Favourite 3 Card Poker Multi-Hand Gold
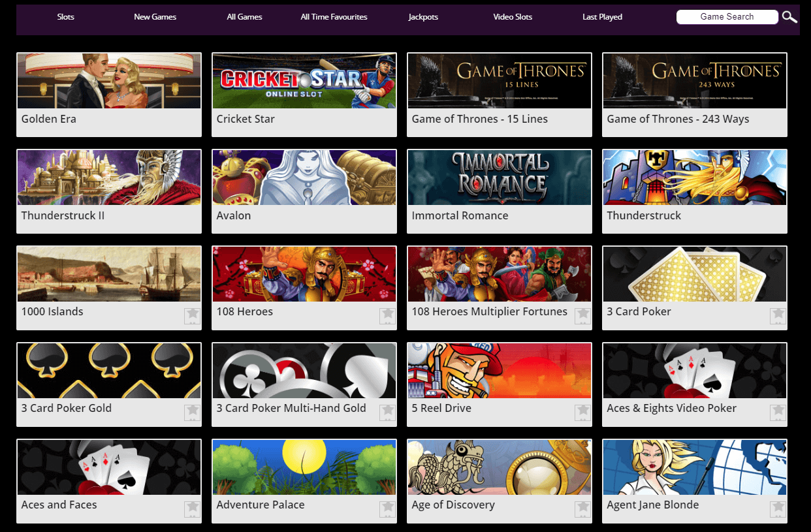This screenshot has width=811, height=532. pos(387,412)
